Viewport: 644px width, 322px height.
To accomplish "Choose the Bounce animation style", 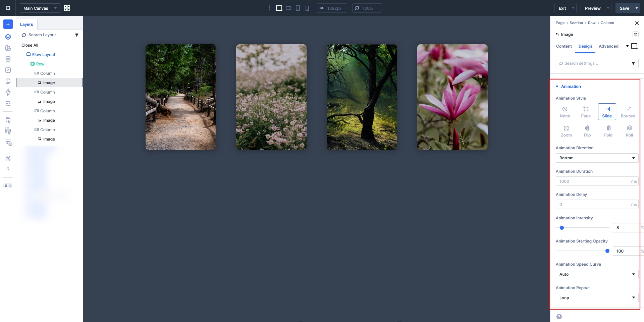I will 628,112.
